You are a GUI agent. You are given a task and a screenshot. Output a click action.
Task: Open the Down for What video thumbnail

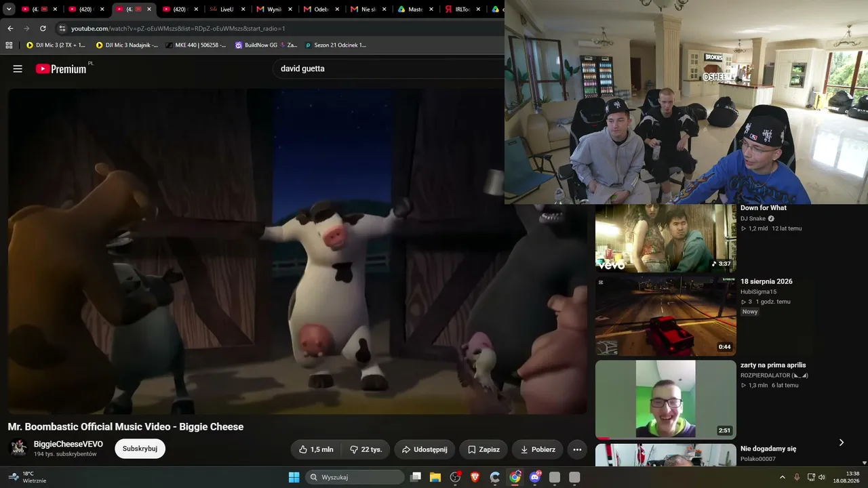pyautogui.click(x=666, y=238)
